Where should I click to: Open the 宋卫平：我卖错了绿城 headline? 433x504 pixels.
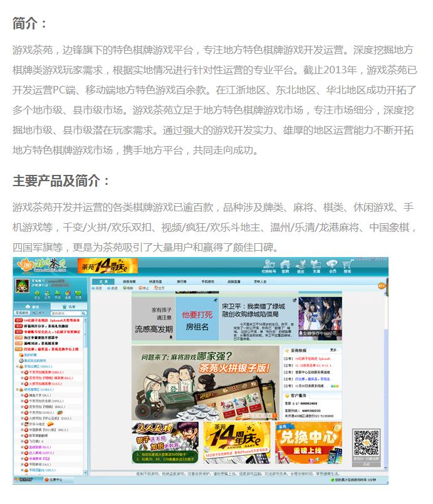coord(253,310)
